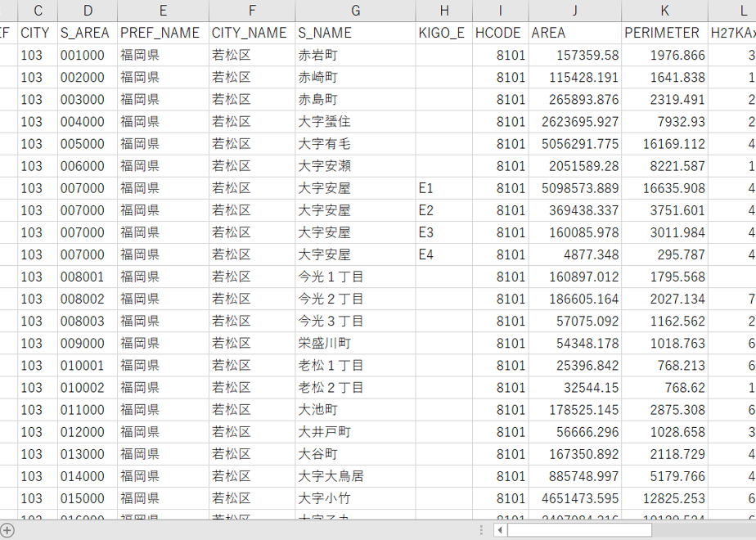Screen dimensions: 756x540
Task: Click the horizontal scrollbar track
Action: pyautogui.click(x=704, y=530)
